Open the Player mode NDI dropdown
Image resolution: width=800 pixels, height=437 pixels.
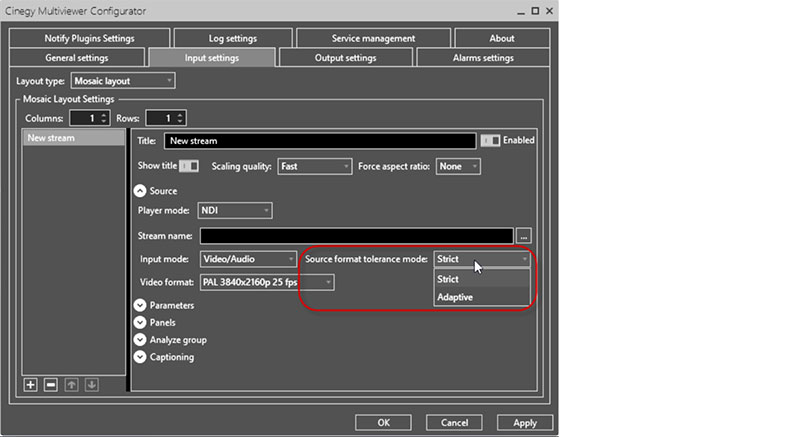(235, 211)
